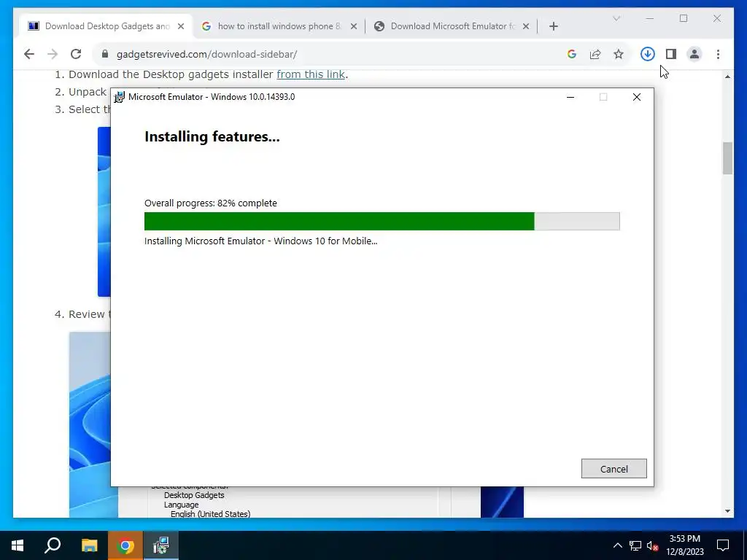The width and height of the screenshot is (747, 560).
Task: Switch to Download Desktop Gadgets tab
Action: (x=106, y=26)
